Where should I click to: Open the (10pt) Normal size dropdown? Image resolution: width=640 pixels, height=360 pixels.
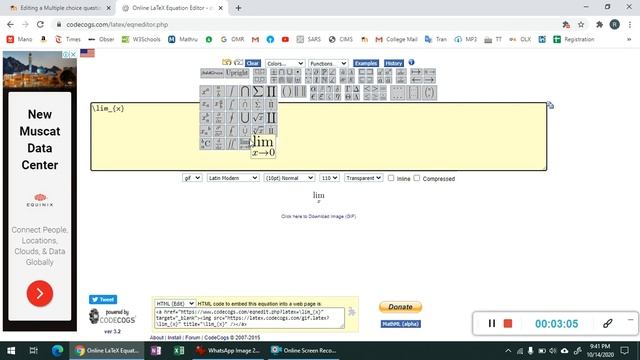289,178
